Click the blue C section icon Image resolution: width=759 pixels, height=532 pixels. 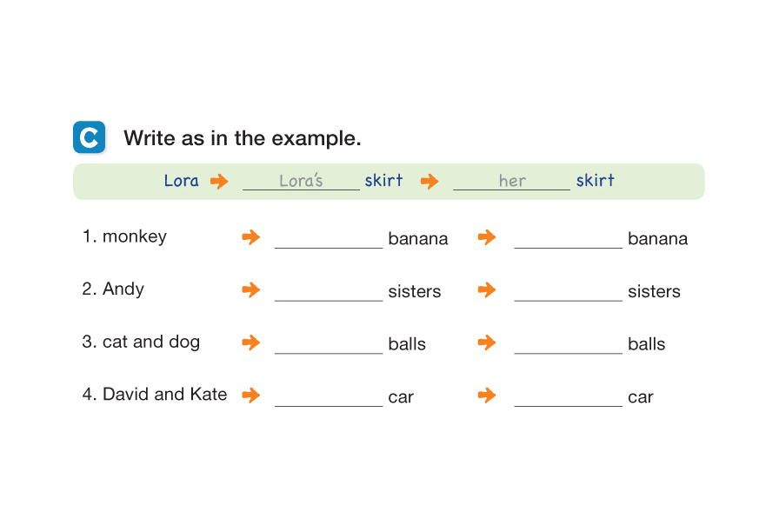(x=90, y=137)
